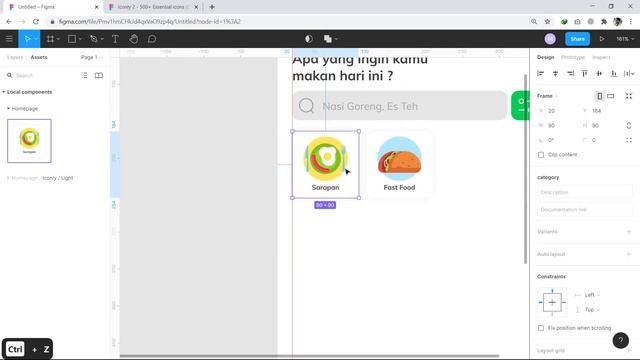Screen dimensions: 640x360
Task: Open the Figma main menu hamburger
Action: [9, 39]
